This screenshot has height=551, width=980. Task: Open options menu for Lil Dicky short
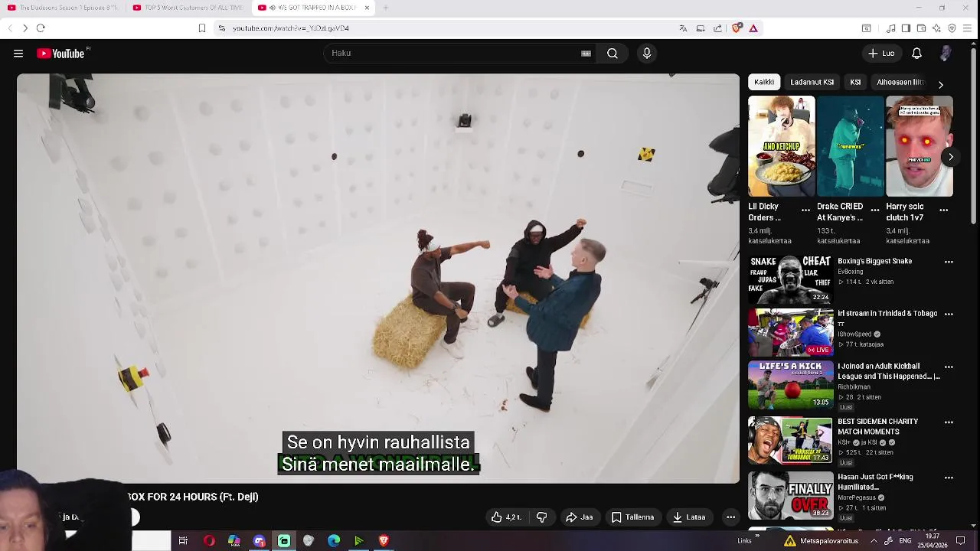click(x=805, y=210)
